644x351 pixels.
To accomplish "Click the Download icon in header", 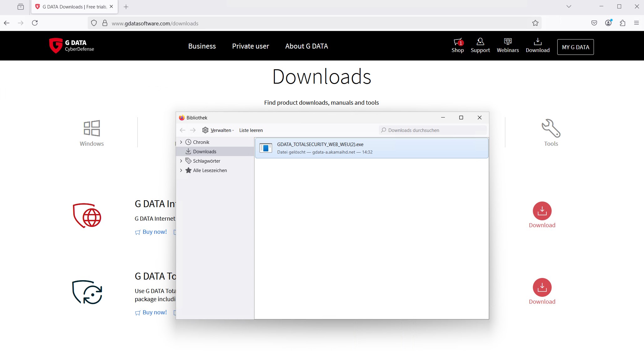I will pyautogui.click(x=538, y=45).
